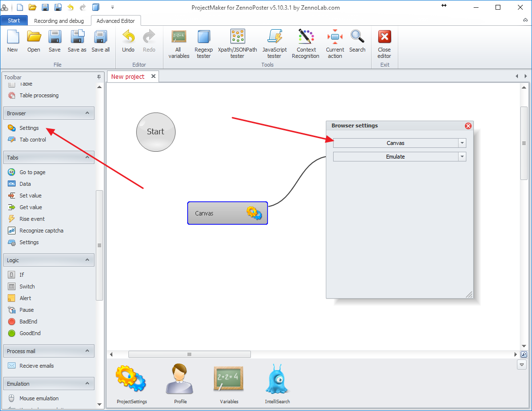Collapse the Logic group
Image resolution: width=532 pixels, height=411 pixels.
click(x=87, y=260)
